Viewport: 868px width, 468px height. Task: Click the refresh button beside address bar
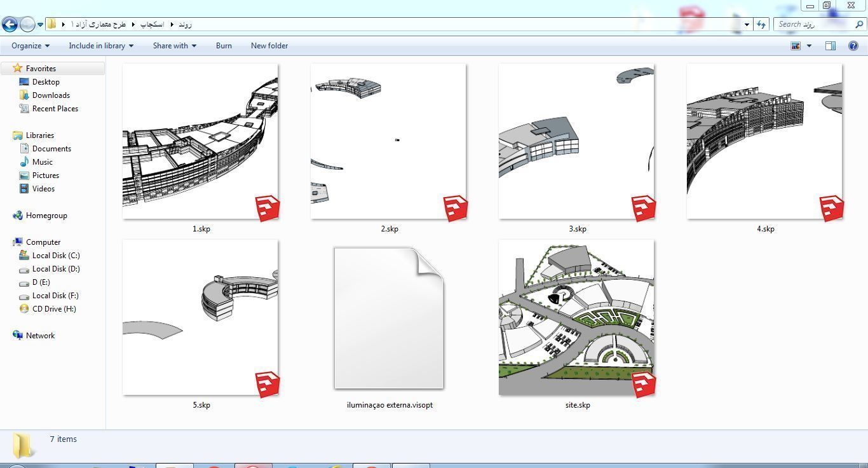[761, 24]
